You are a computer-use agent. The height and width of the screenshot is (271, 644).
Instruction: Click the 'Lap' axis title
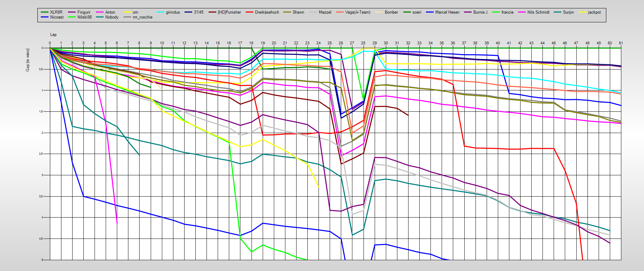tap(53, 35)
